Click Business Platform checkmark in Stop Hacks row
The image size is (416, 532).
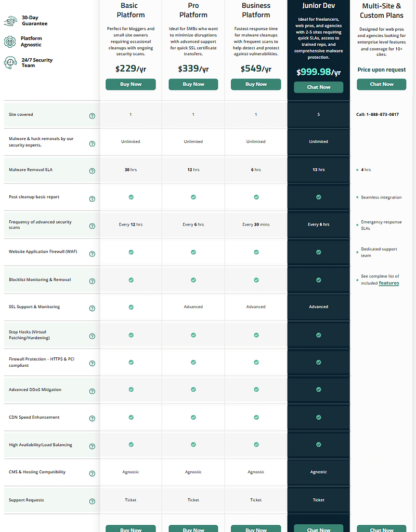coord(256,335)
